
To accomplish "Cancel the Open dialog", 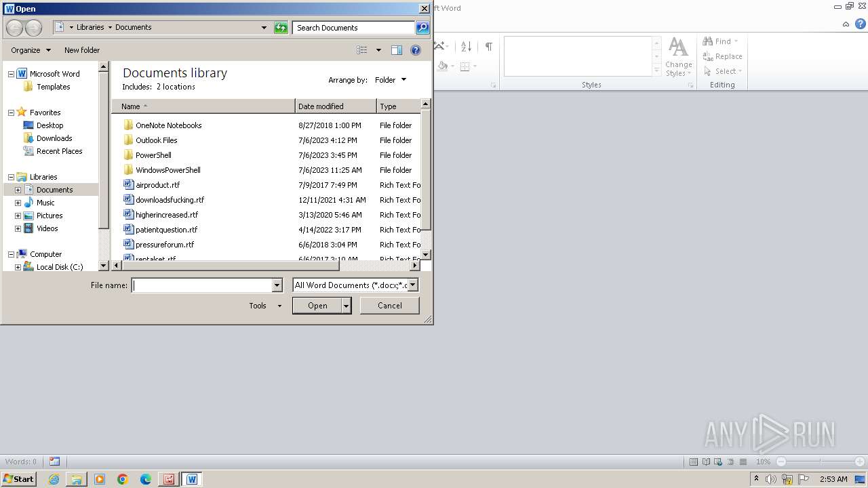I will pyautogui.click(x=390, y=306).
